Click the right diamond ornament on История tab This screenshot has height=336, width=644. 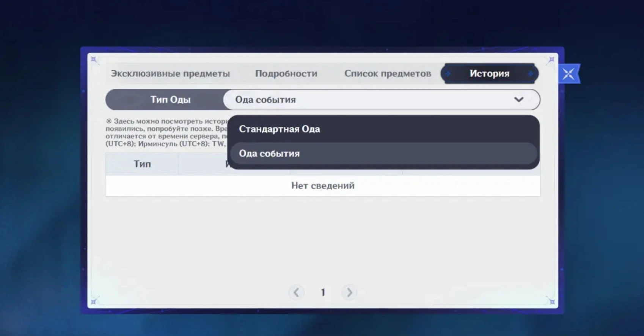click(x=531, y=74)
